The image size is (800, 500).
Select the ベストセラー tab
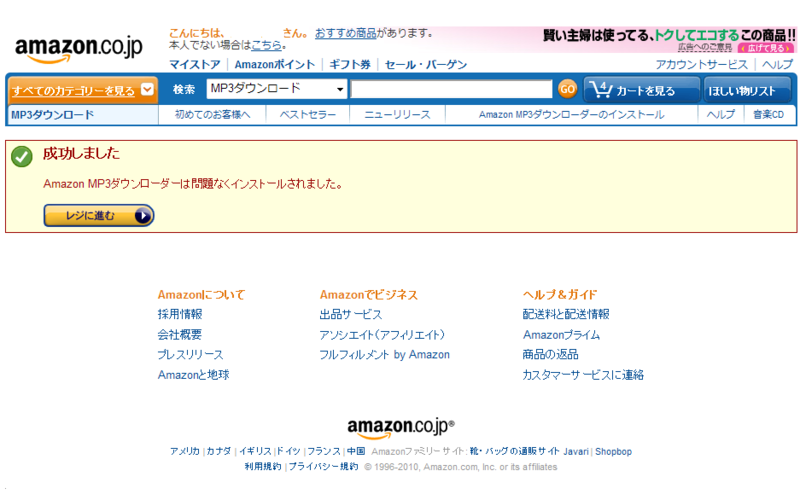[x=308, y=115]
